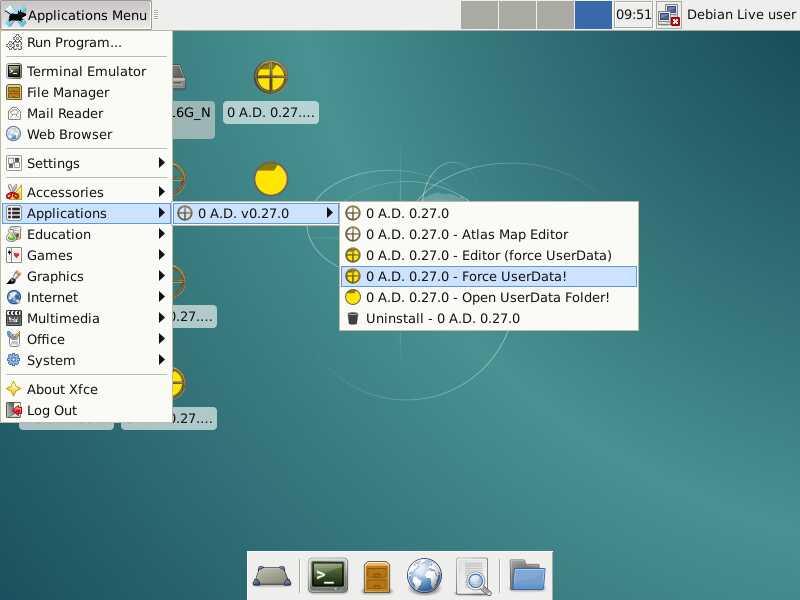The image size is (800, 600).
Task: Open home folder in bottom dock
Action: coord(528,575)
